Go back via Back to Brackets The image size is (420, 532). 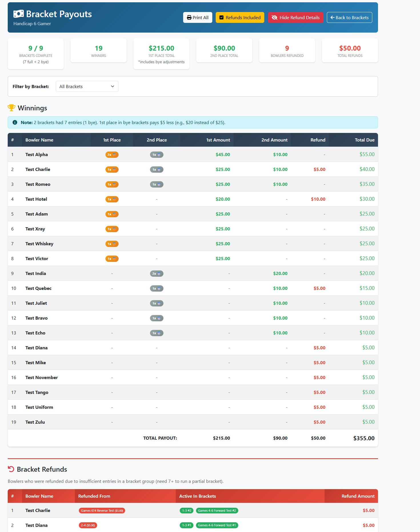click(x=349, y=17)
